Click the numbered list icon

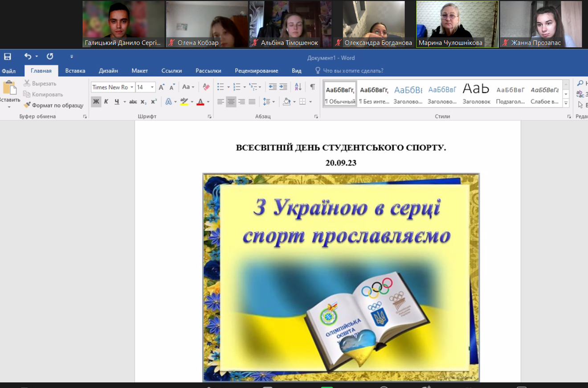click(x=237, y=87)
